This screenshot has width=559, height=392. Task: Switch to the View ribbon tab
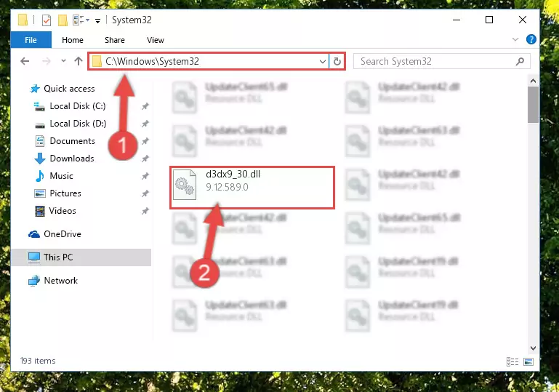point(156,40)
